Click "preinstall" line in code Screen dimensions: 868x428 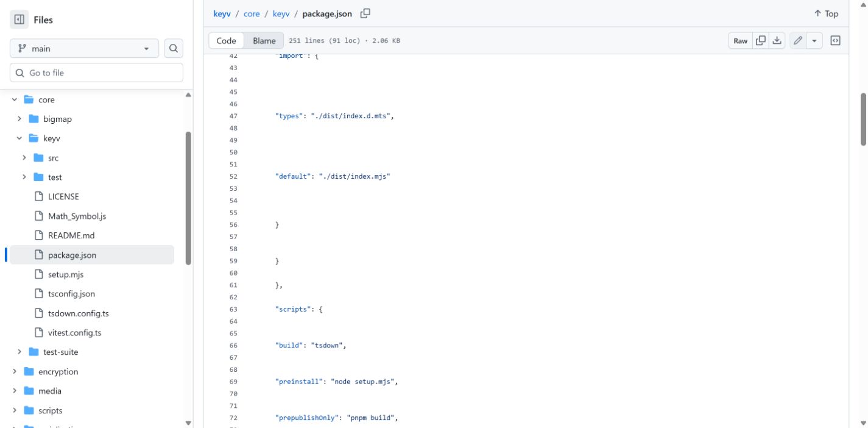pyautogui.click(x=336, y=382)
